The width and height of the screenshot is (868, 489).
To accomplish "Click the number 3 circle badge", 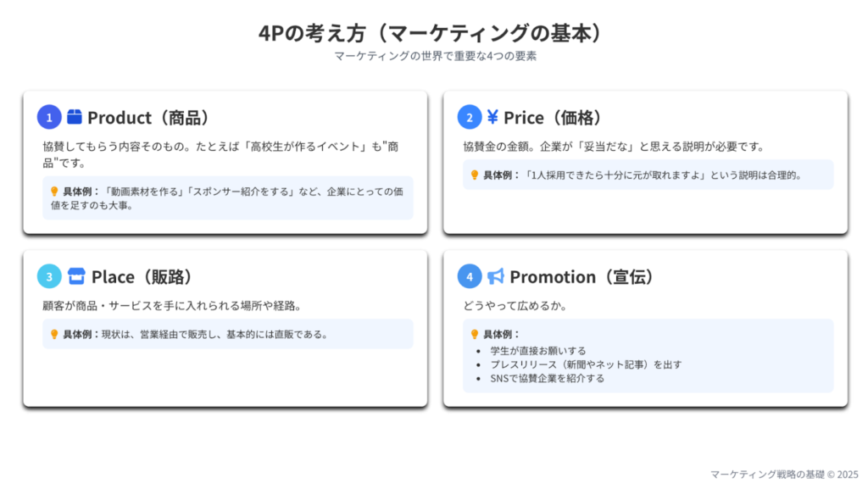I will pyautogui.click(x=49, y=276).
